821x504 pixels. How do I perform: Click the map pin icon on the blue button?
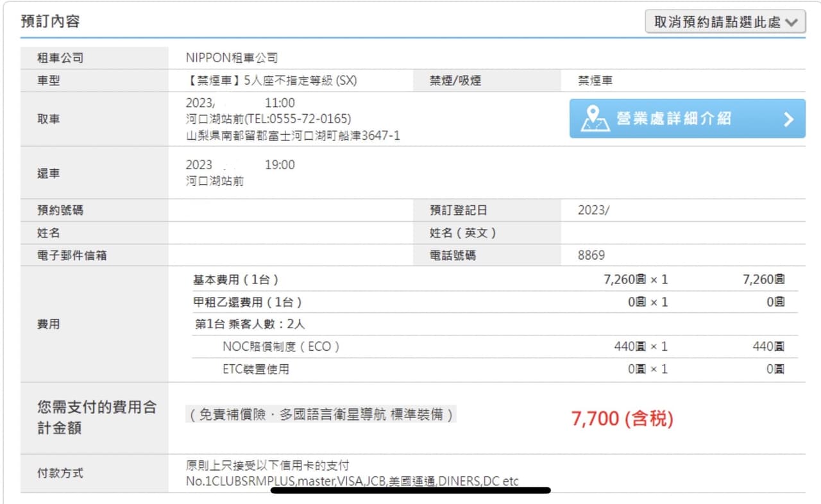[595, 119]
